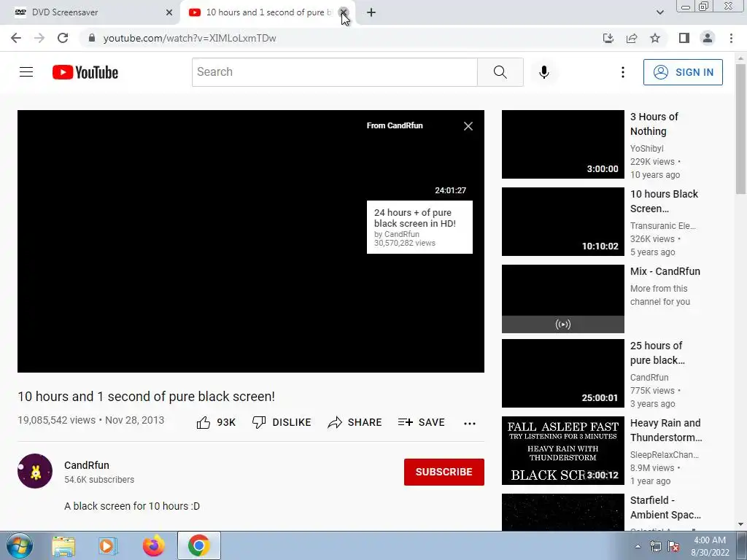Select Chrome in the taskbar

[x=198, y=545]
